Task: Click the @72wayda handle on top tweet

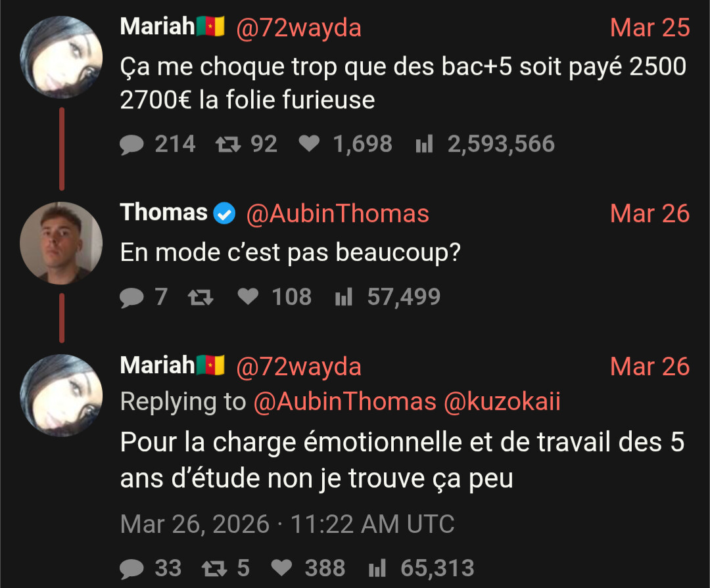Action: click(x=298, y=28)
